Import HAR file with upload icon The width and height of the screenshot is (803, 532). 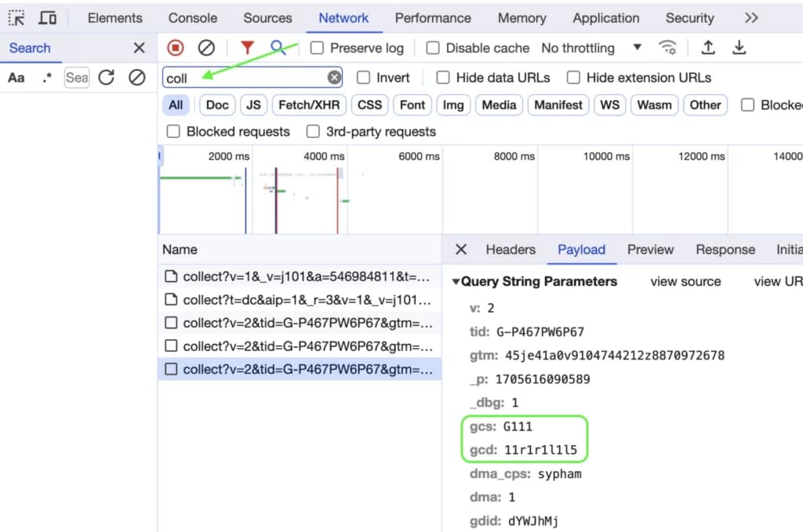[708, 48]
